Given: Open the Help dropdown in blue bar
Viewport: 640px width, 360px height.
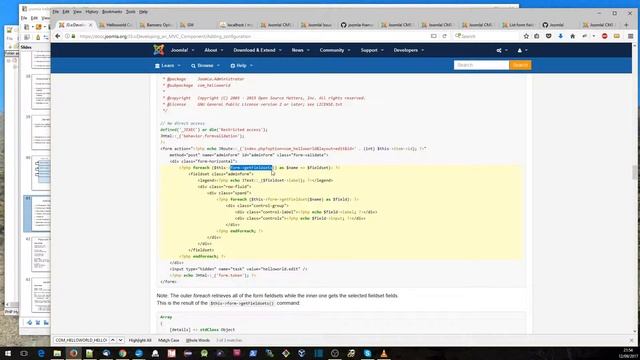Looking at the screenshot, I should pos(242,65).
